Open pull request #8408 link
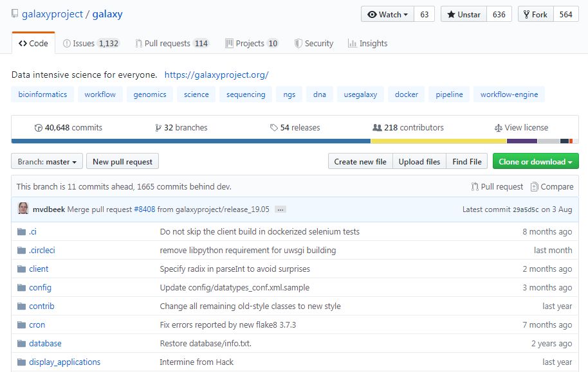The height and width of the screenshot is (372, 588). pos(144,209)
